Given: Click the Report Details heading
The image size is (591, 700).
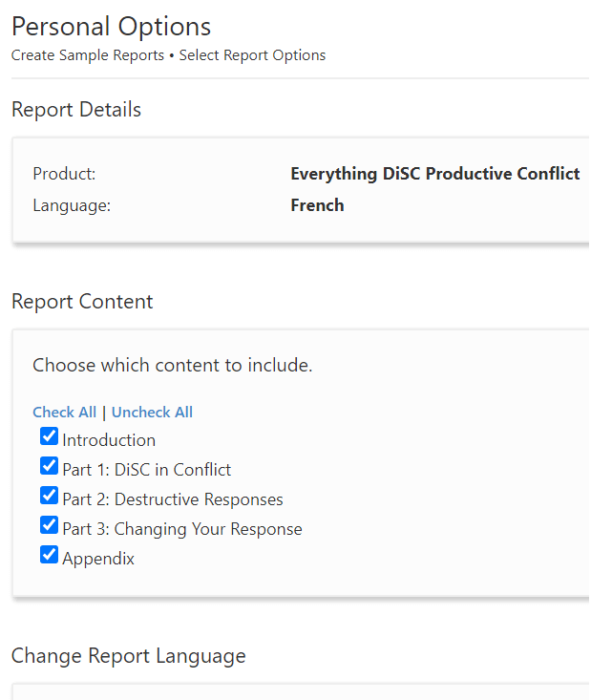Looking at the screenshot, I should (76, 110).
